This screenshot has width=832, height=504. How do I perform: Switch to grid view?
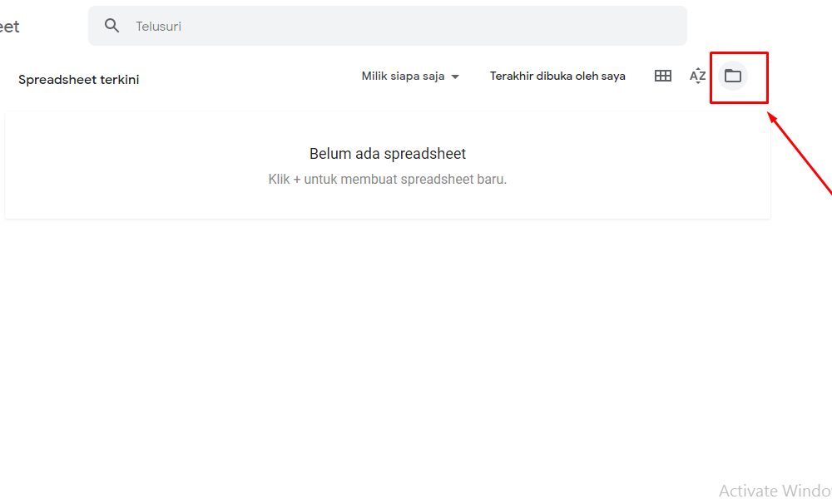(663, 76)
